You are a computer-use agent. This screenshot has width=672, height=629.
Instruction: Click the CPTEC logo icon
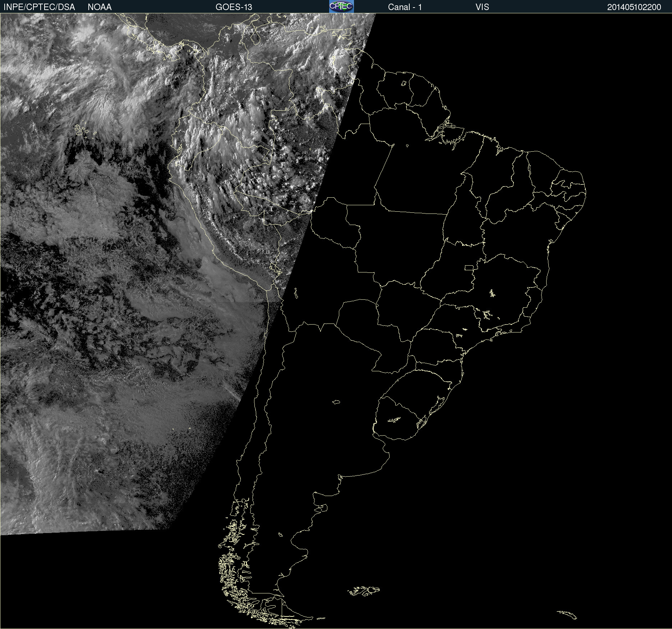point(341,6)
